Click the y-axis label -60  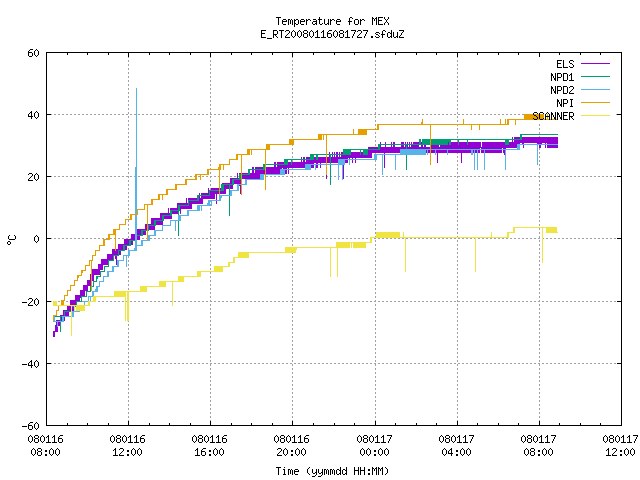31,426
